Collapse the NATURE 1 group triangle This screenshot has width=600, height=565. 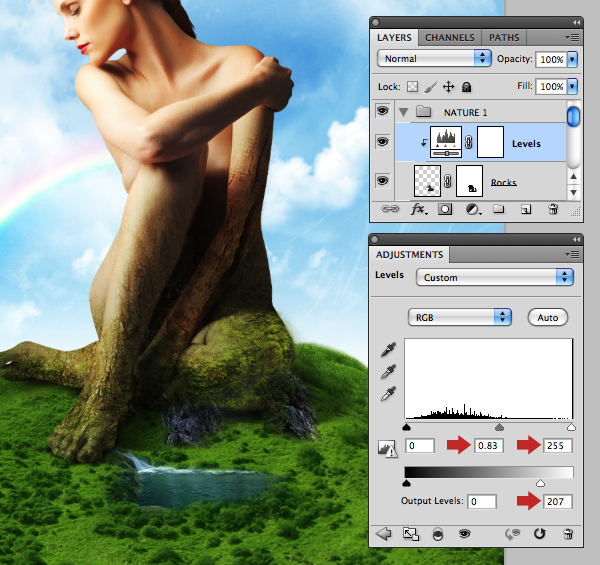click(403, 112)
